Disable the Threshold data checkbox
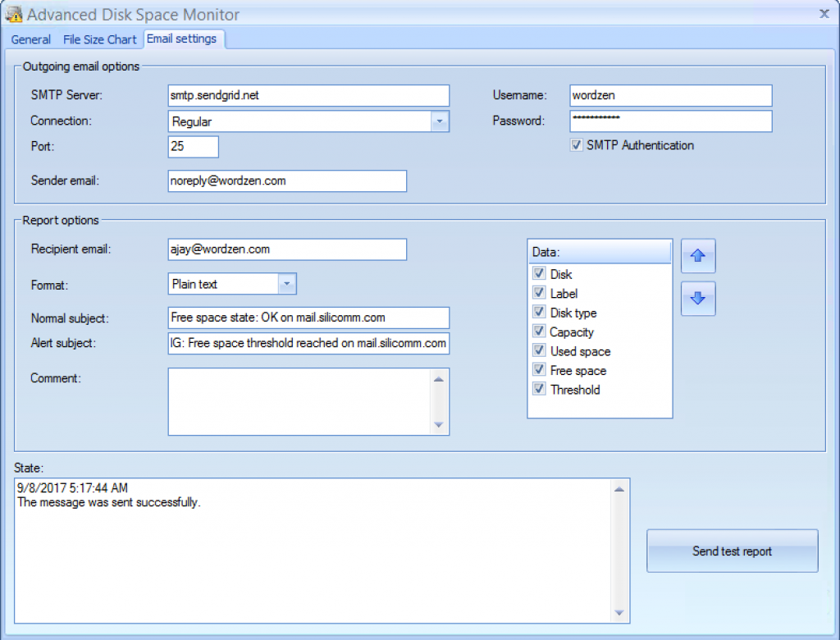The height and width of the screenshot is (640, 840). coord(539,390)
